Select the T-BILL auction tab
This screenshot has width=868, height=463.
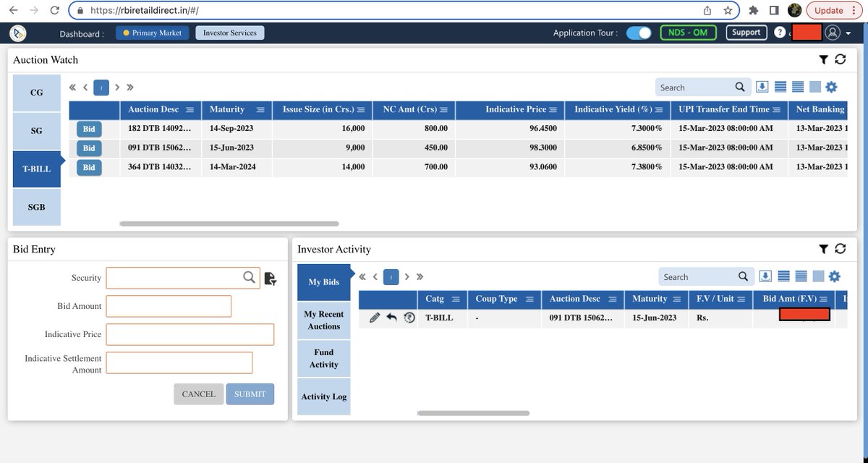point(36,169)
